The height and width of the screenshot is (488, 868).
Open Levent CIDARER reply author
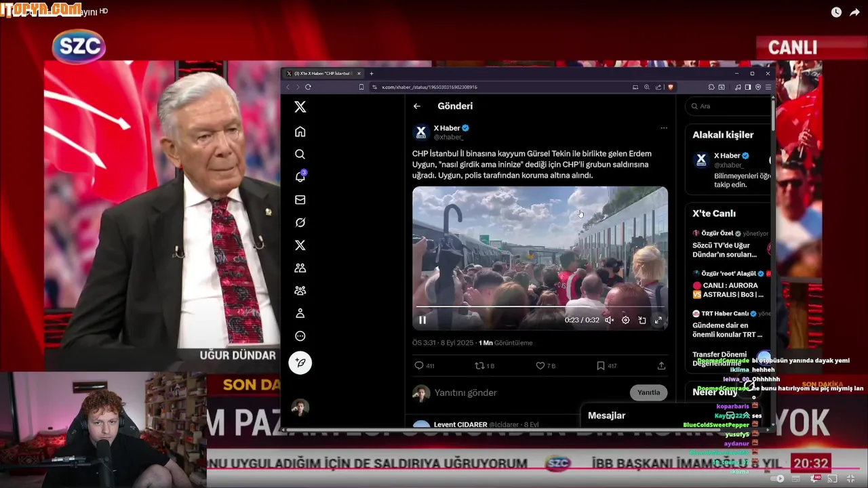click(460, 425)
